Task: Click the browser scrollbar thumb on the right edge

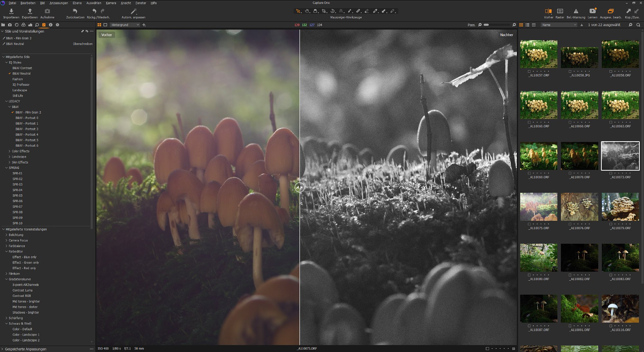Action: [642, 158]
